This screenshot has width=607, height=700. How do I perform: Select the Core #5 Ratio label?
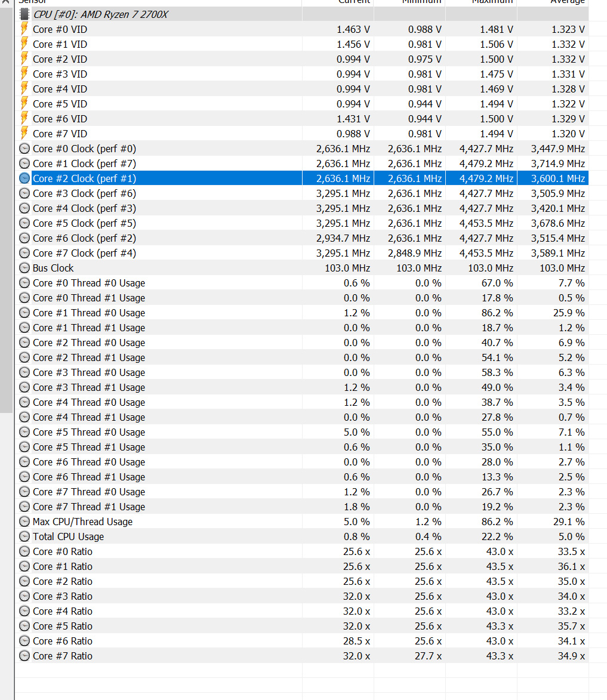[x=63, y=626]
